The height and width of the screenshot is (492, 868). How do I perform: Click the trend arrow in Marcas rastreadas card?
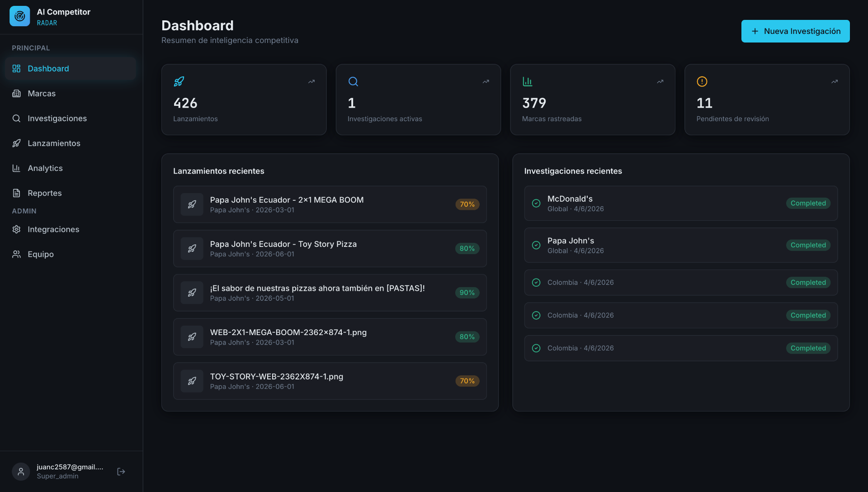click(660, 81)
